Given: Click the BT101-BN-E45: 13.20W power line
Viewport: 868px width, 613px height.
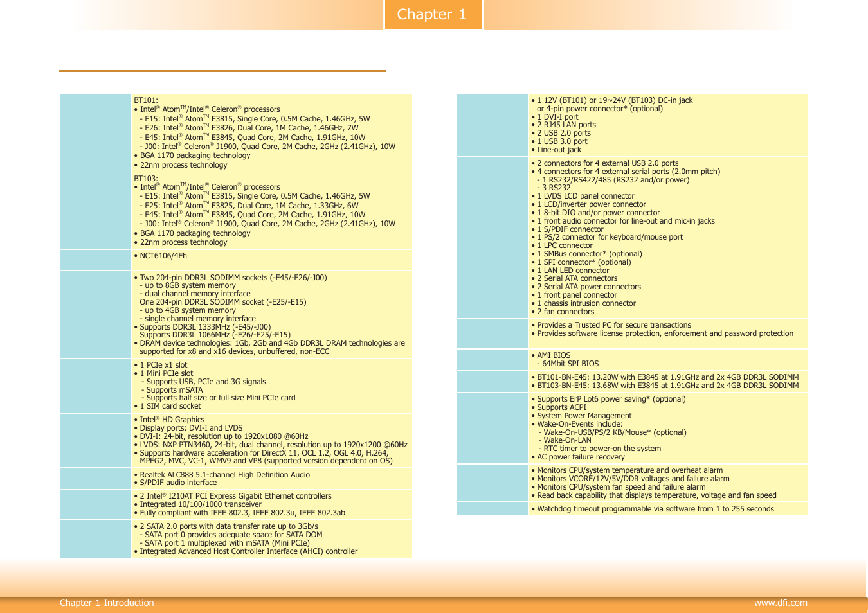Looking at the screenshot, I should pos(665,377).
